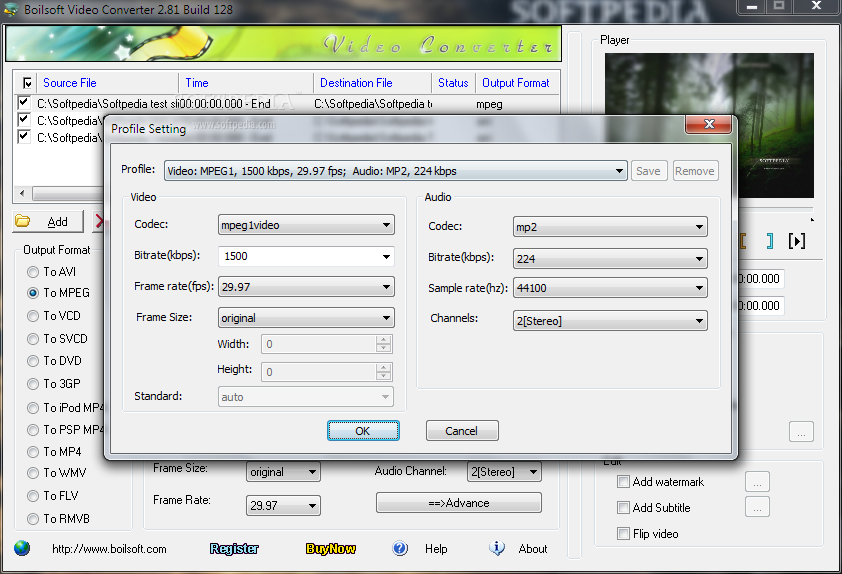Click the BuyNow link

point(331,548)
